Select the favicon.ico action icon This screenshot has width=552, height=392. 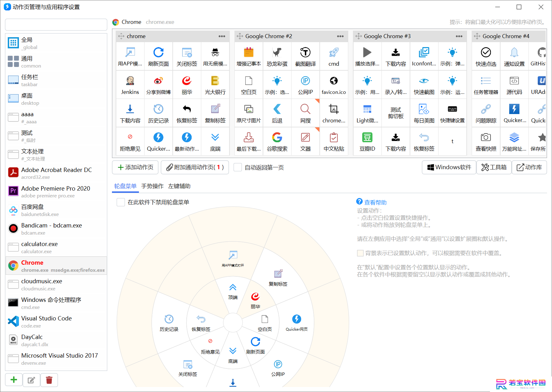(334, 81)
